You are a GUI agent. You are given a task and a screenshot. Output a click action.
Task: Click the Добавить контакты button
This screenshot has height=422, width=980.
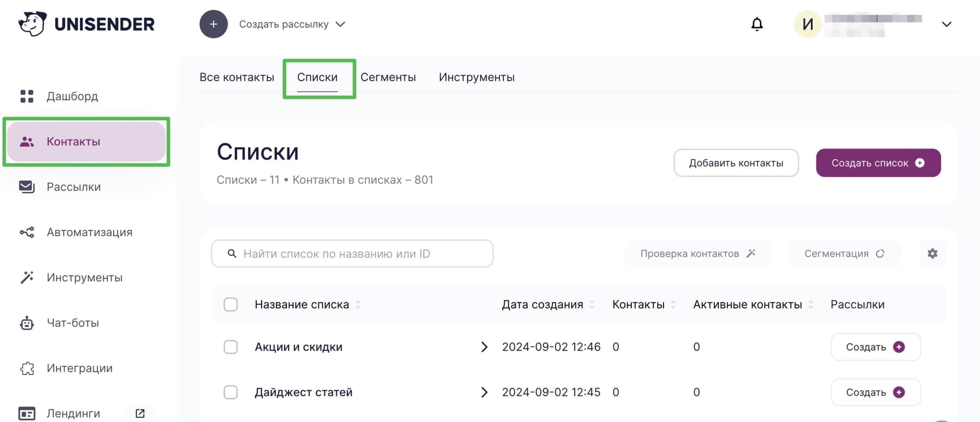736,163
